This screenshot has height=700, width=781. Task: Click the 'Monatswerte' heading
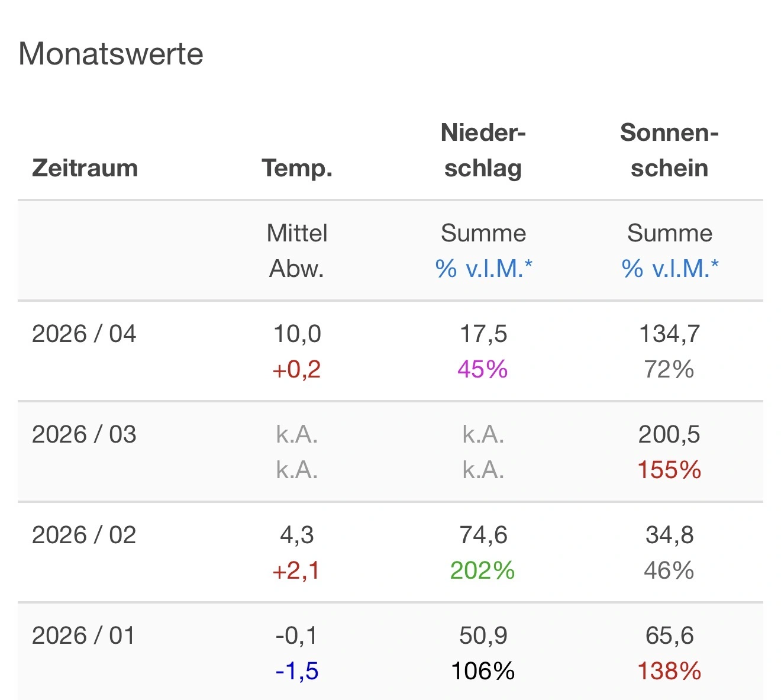coord(111,54)
